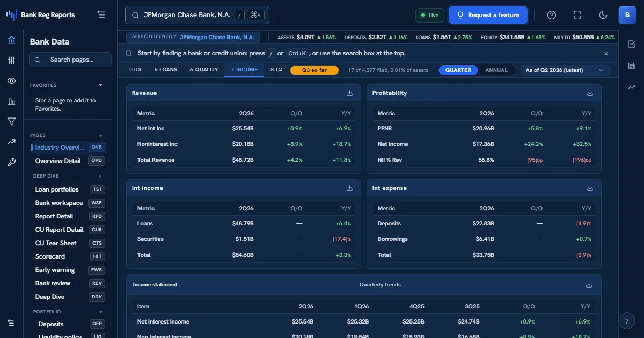Image resolution: width=644 pixels, height=338 pixels.
Task: Download the Income statement table
Action: coord(589,284)
